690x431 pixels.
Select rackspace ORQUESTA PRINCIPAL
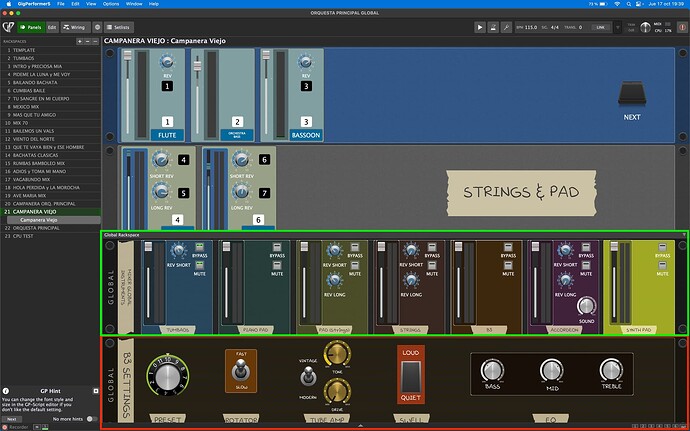click(x=51, y=228)
